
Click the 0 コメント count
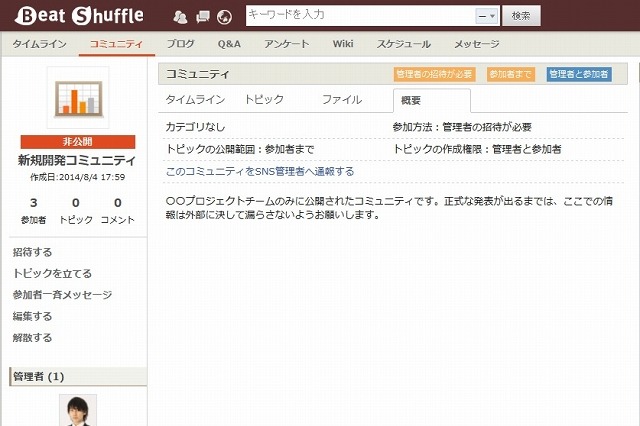click(x=118, y=211)
